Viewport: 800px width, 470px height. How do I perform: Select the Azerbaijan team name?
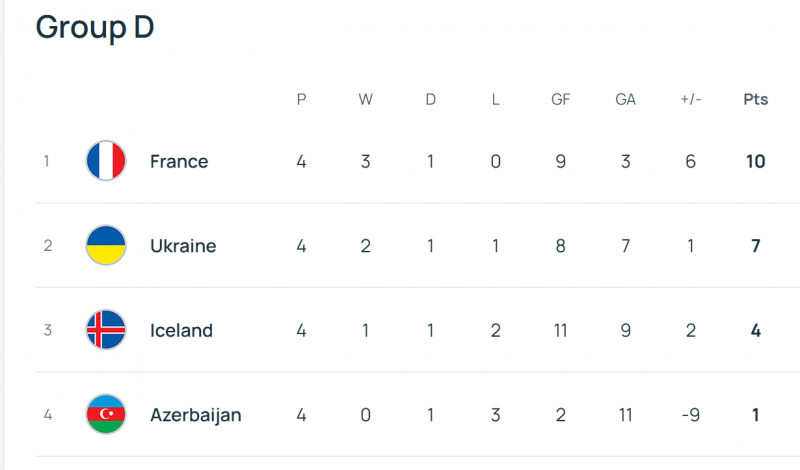pyautogui.click(x=195, y=414)
